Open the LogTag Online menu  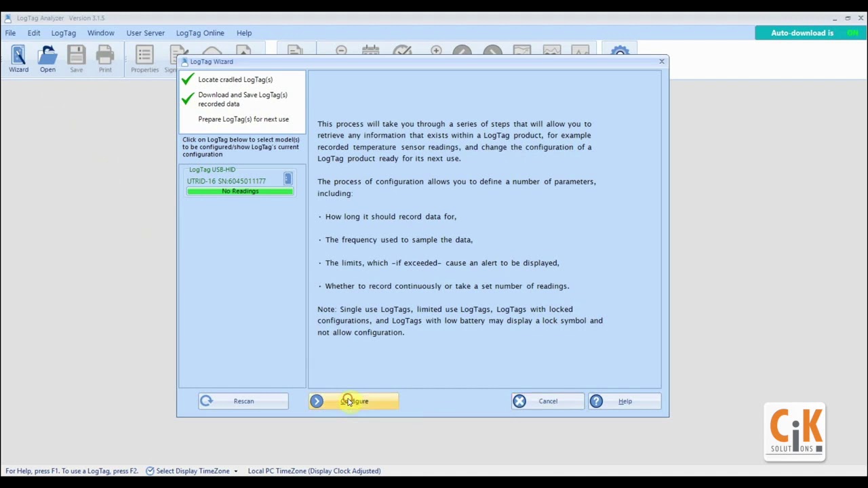click(x=199, y=33)
